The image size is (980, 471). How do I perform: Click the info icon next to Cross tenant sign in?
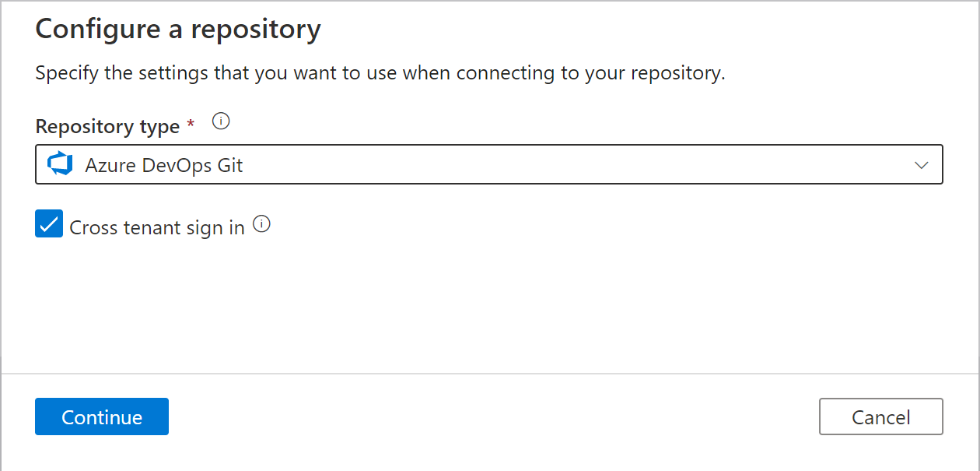(x=262, y=224)
